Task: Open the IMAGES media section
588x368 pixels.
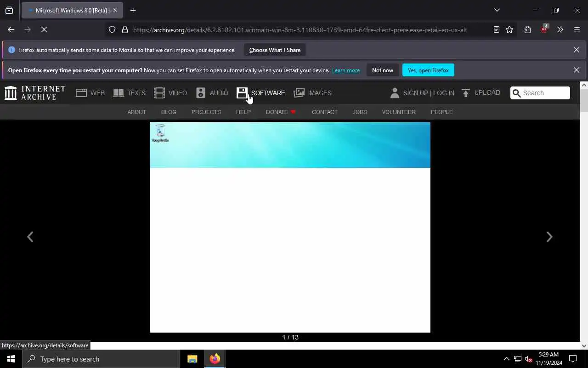Action: [x=312, y=93]
